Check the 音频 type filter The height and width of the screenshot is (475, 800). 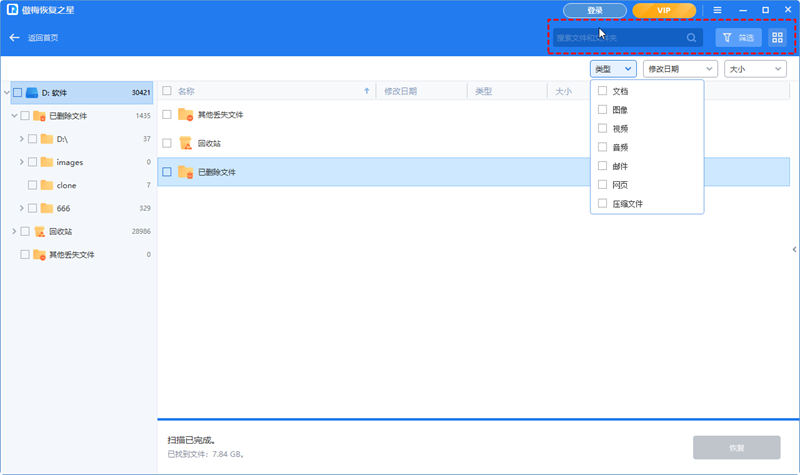click(603, 147)
